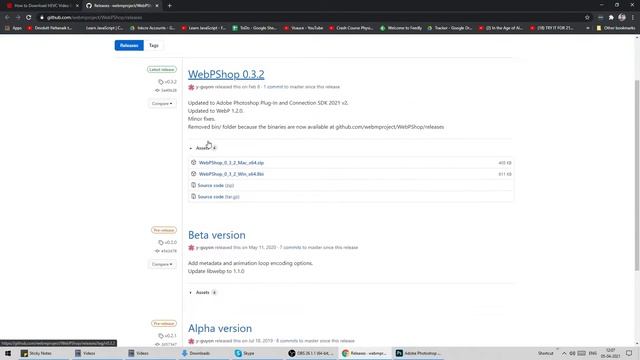Click the v0.3.2 tag icon
Image resolution: width=640 pixels, height=360 pixels.
coord(161,82)
